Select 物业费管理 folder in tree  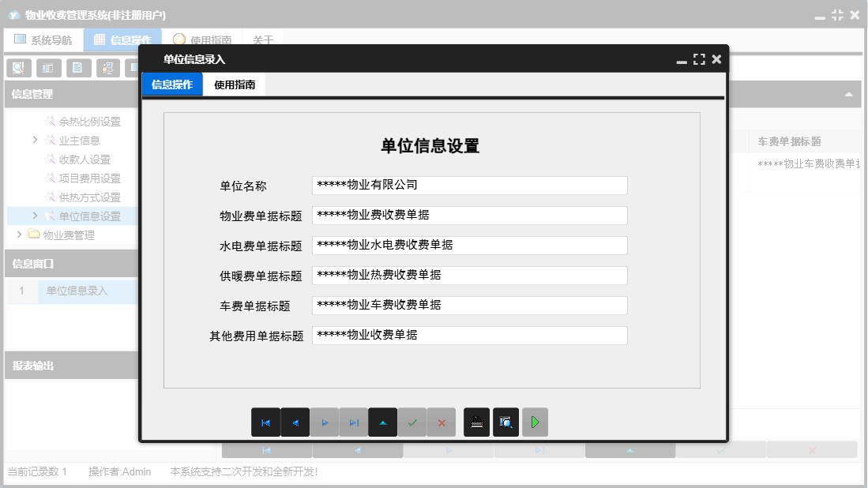click(x=69, y=235)
